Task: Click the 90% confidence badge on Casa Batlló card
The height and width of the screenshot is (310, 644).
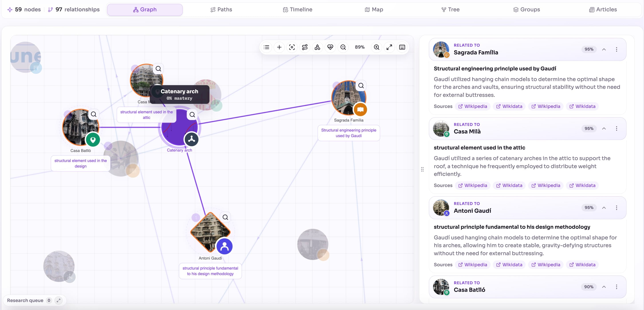Action: click(x=589, y=287)
